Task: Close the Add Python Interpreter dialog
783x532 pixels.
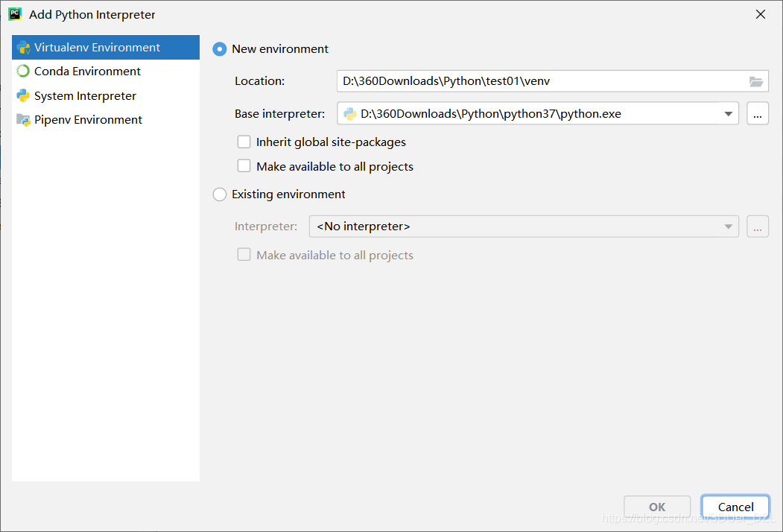Action: (x=761, y=14)
